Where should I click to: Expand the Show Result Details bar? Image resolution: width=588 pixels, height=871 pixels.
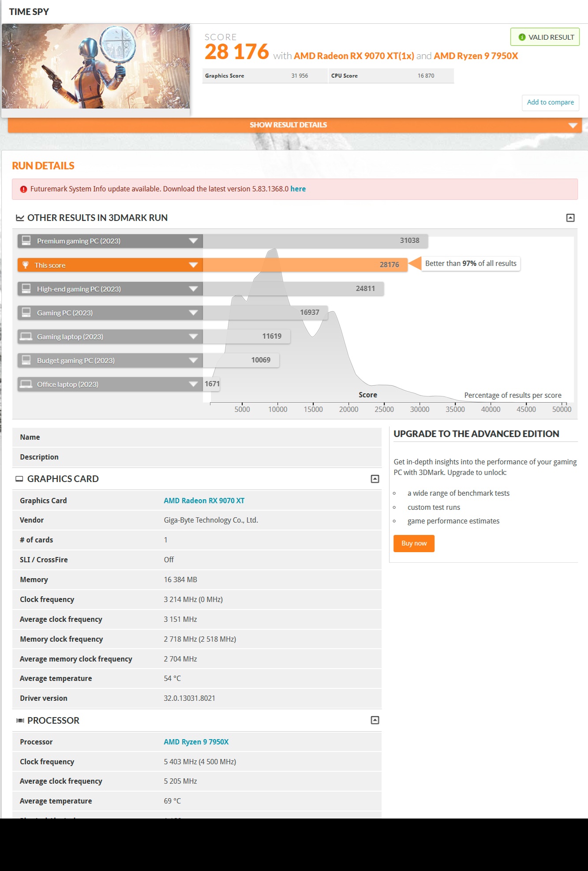[x=295, y=125]
